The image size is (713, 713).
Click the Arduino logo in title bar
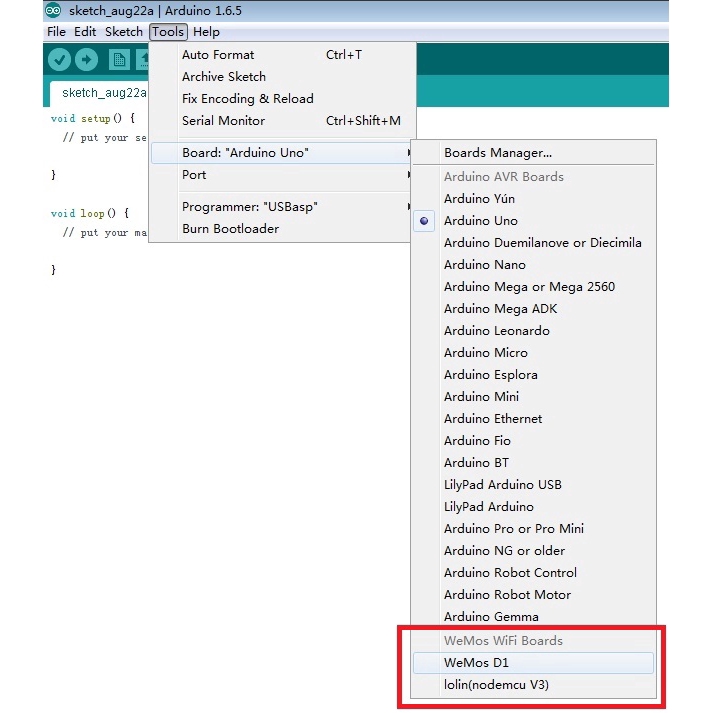pyautogui.click(x=53, y=11)
